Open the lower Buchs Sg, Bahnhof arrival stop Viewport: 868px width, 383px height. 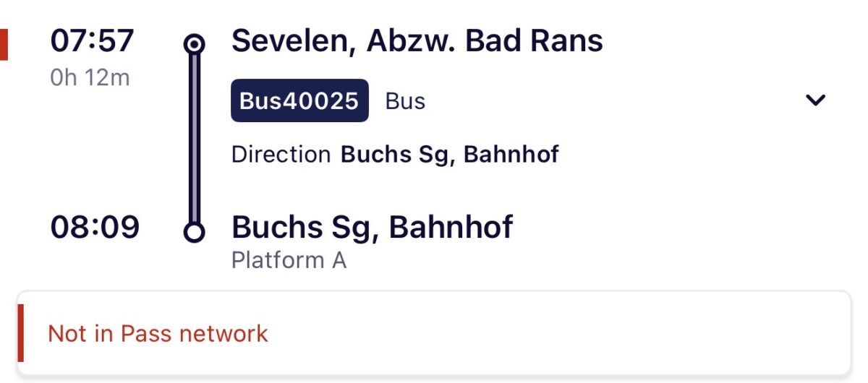tap(372, 228)
